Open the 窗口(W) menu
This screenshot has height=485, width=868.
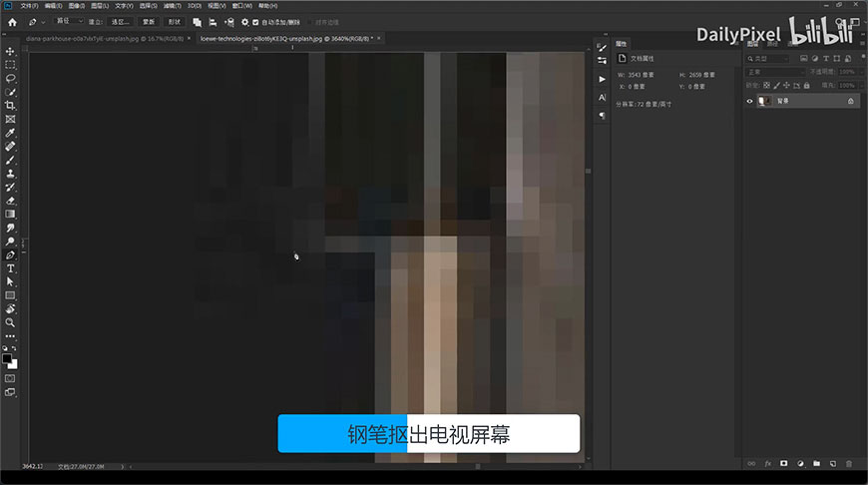coord(241,6)
